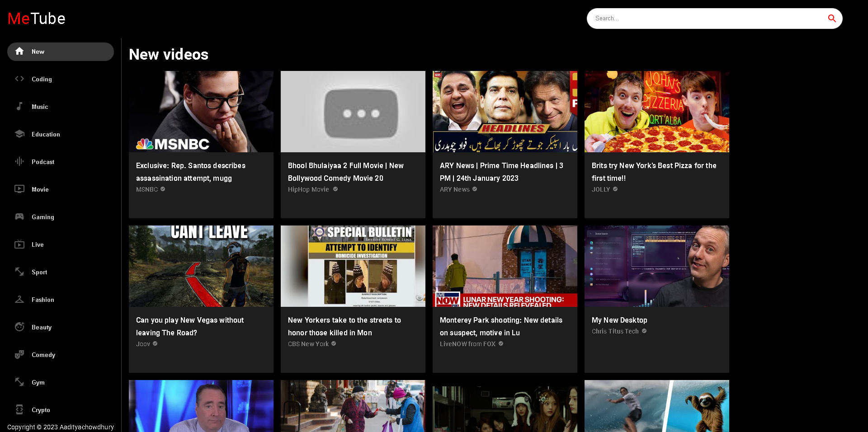Click the Live TV icon

click(x=19, y=244)
